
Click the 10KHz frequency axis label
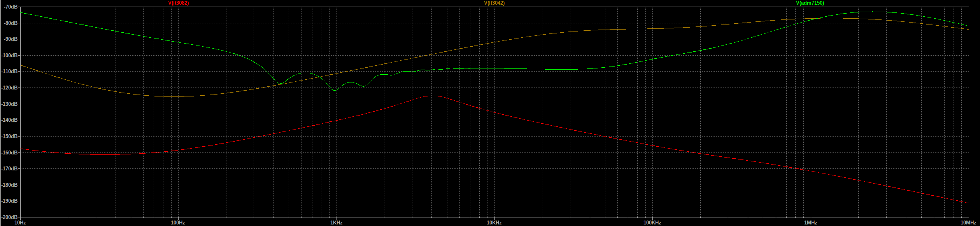[494, 223]
